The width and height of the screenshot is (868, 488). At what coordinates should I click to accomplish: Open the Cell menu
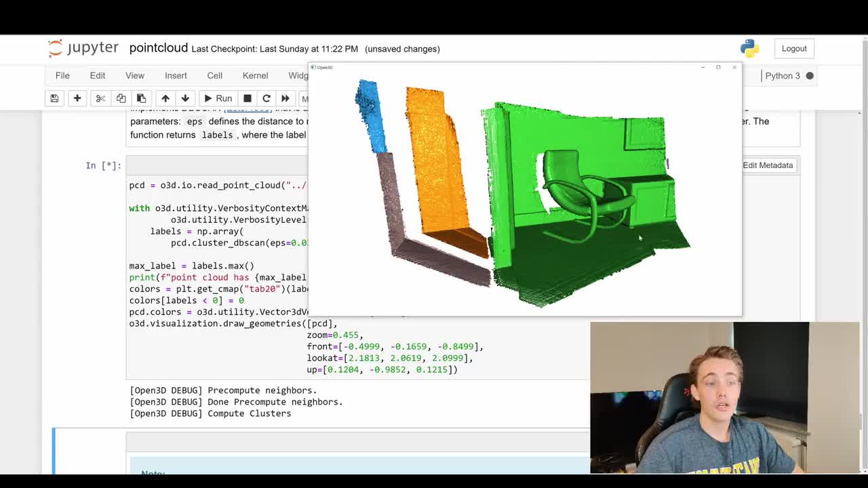coord(215,75)
